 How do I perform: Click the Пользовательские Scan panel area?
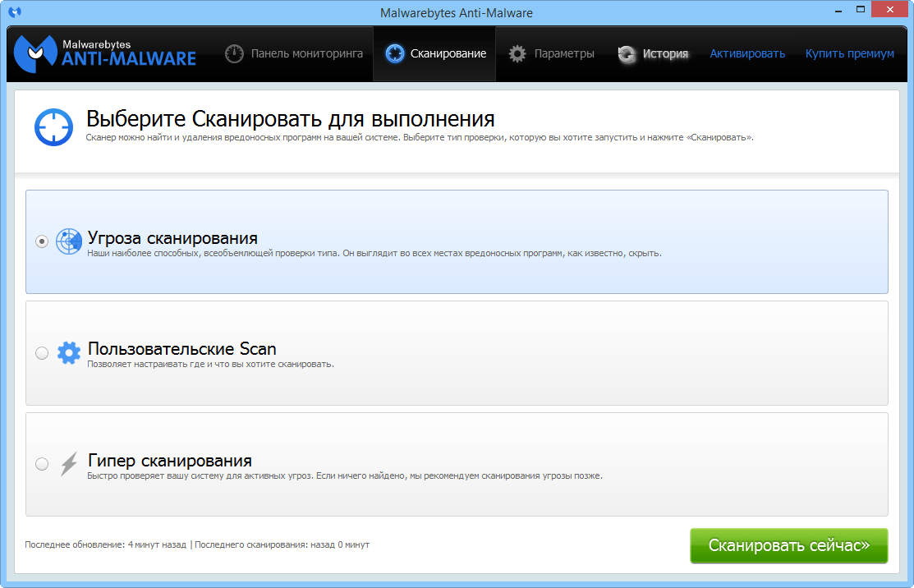pos(457,352)
